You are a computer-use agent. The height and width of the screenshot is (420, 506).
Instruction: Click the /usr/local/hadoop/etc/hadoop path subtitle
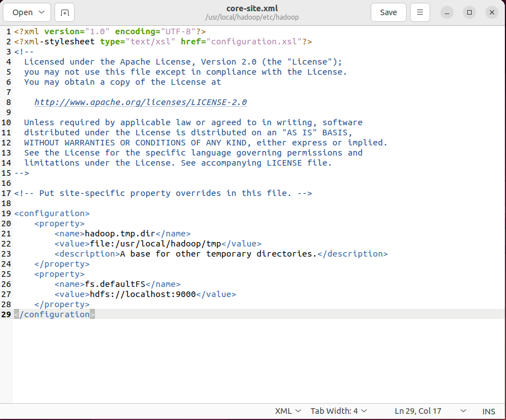[252, 17]
